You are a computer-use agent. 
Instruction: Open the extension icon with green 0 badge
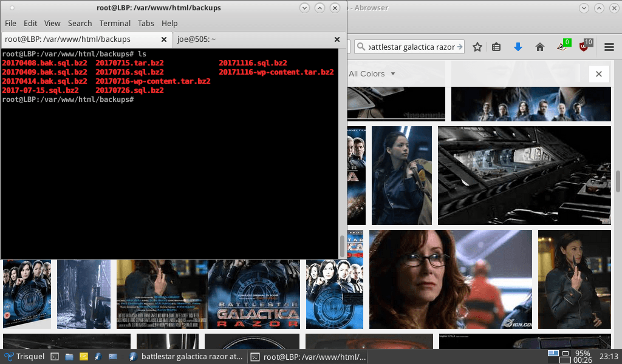click(x=563, y=46)
